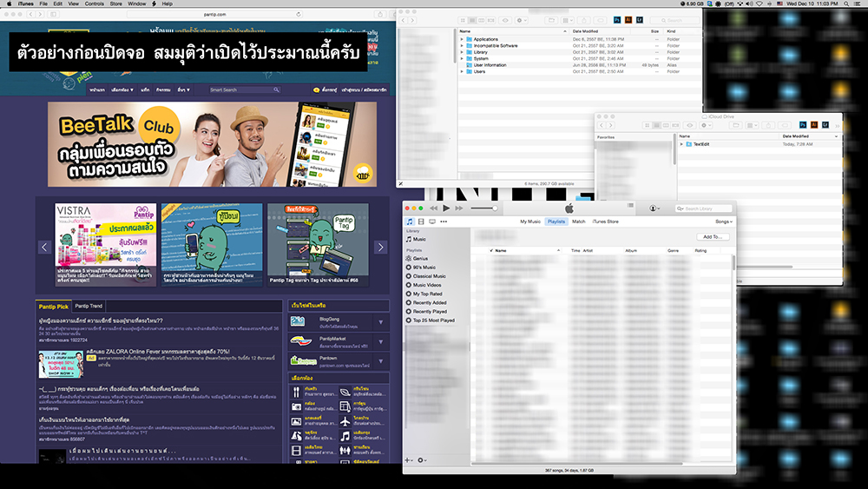Select the My Top Rated playlist
The image size is (868, 489).
(x=424, y=294)
